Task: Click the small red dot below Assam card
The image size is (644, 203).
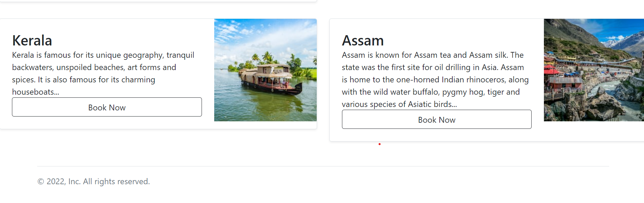Action: (x=380, y=144)
